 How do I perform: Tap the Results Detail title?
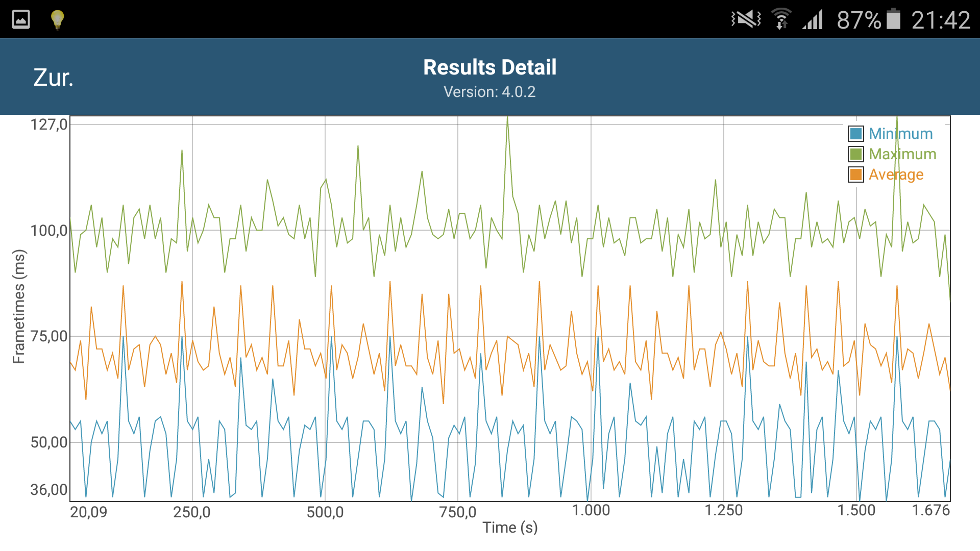pos(489,67)
